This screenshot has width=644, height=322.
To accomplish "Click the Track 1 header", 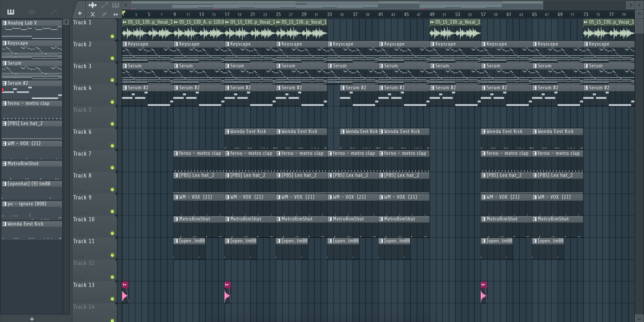I will point(95,29).
